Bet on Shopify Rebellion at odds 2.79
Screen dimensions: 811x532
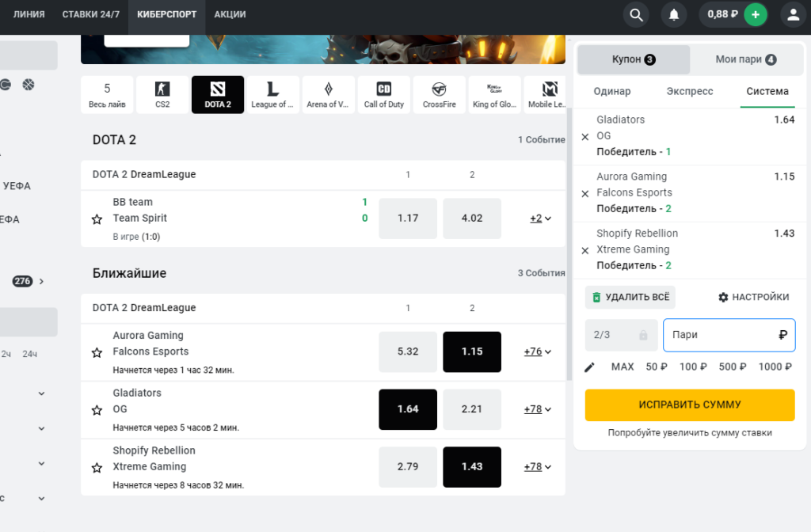coord(408,466)
